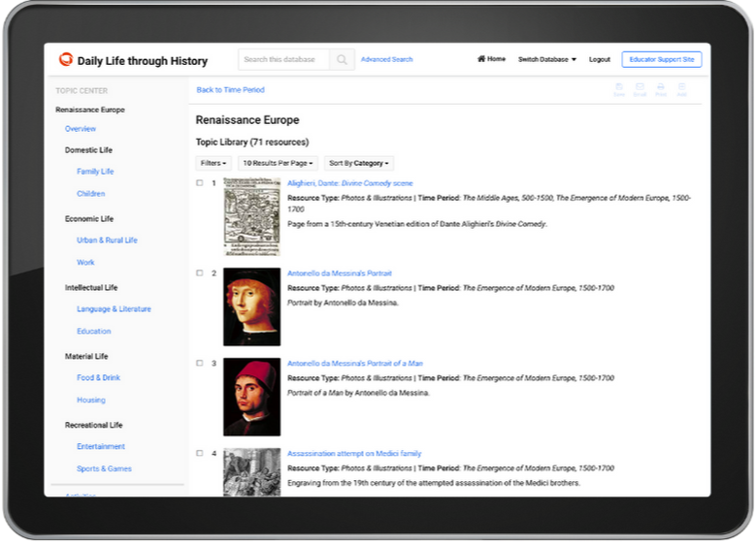Screen dimensions: 756x545
Task: Expand the Switch Database menu
Action: [x=547, y=59]
